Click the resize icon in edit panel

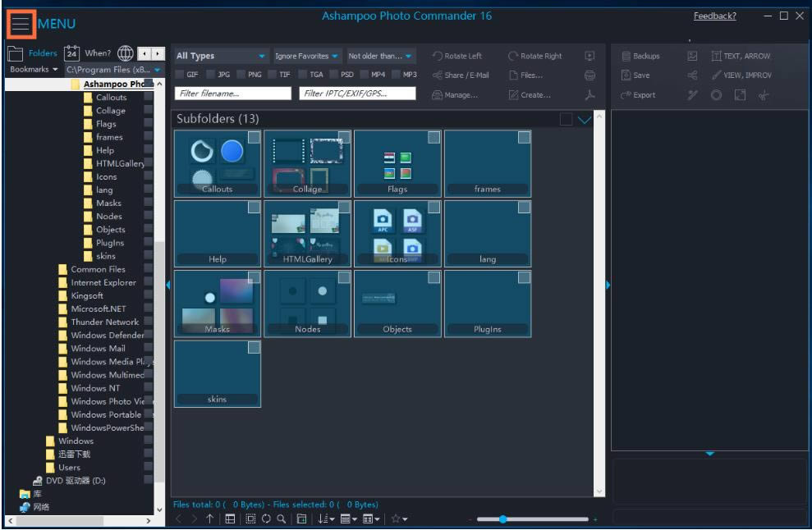(x=740, y=95)
